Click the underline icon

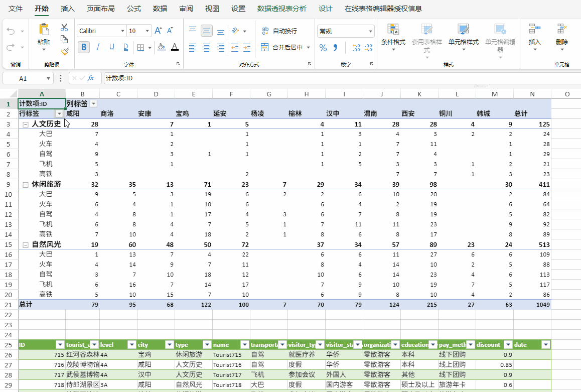point(112,47)
